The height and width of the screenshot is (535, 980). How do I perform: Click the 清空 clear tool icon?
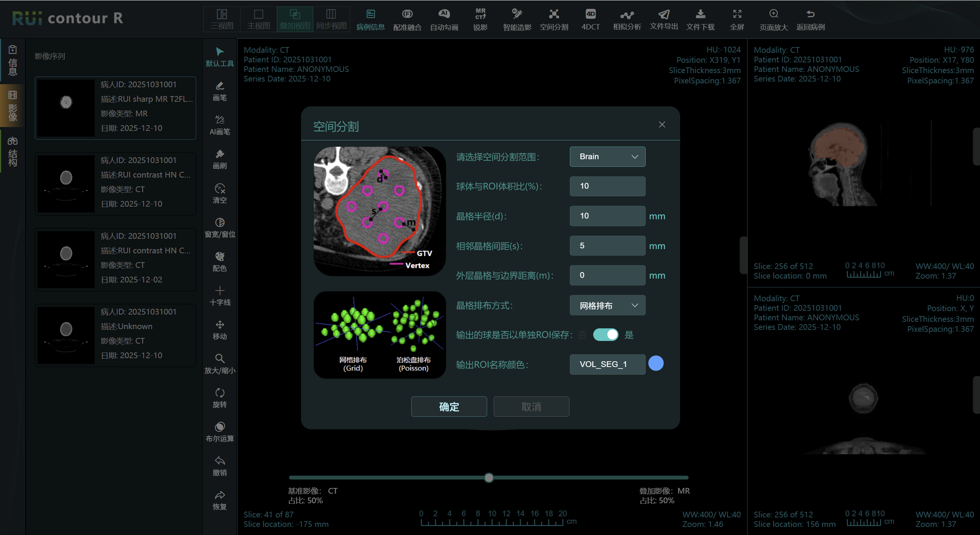coord(219,193)
